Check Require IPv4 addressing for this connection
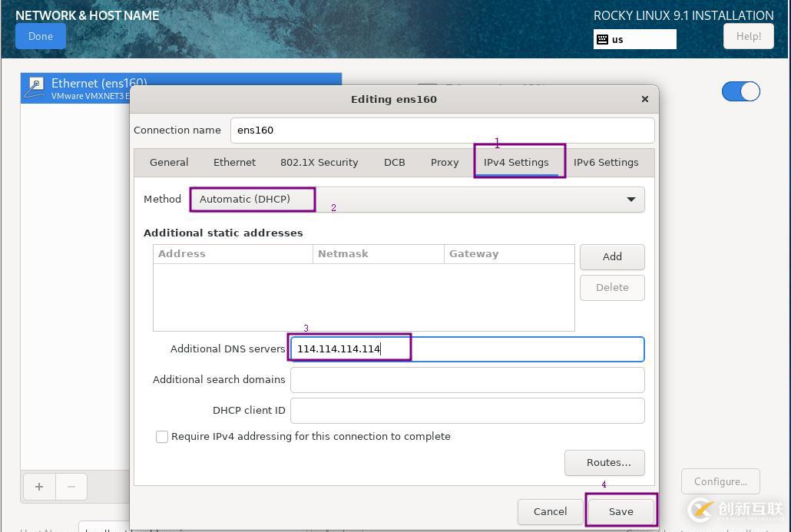Image resolution: width=791 pixels, height=532 pixels. pos(162,436)
